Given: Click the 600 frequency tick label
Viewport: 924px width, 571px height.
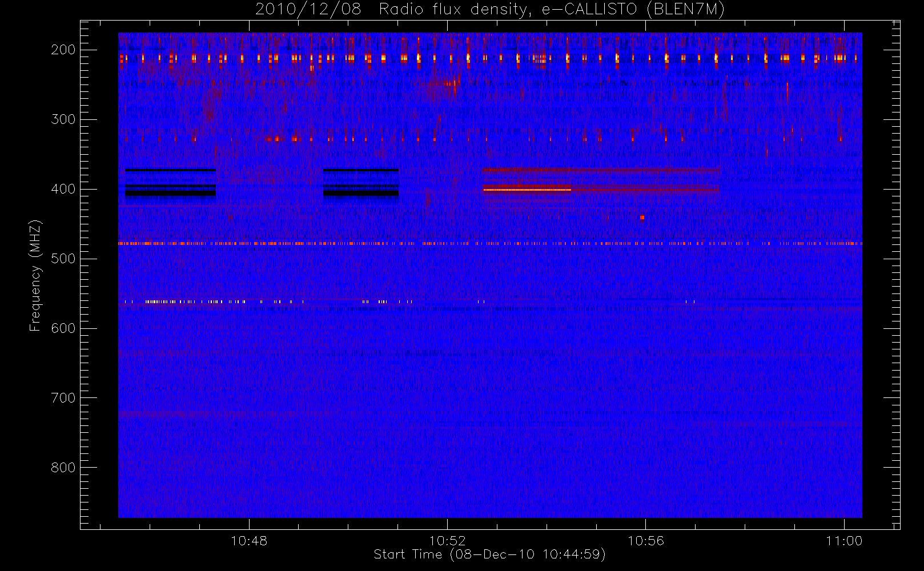Looking at the screenshot, I should click(63, 328).
